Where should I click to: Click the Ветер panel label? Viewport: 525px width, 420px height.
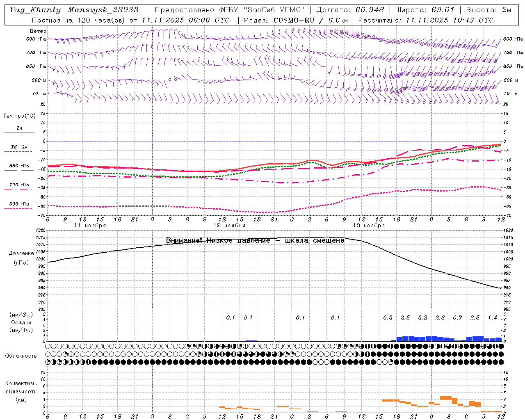pyautogui.click(x=38, y=31)
